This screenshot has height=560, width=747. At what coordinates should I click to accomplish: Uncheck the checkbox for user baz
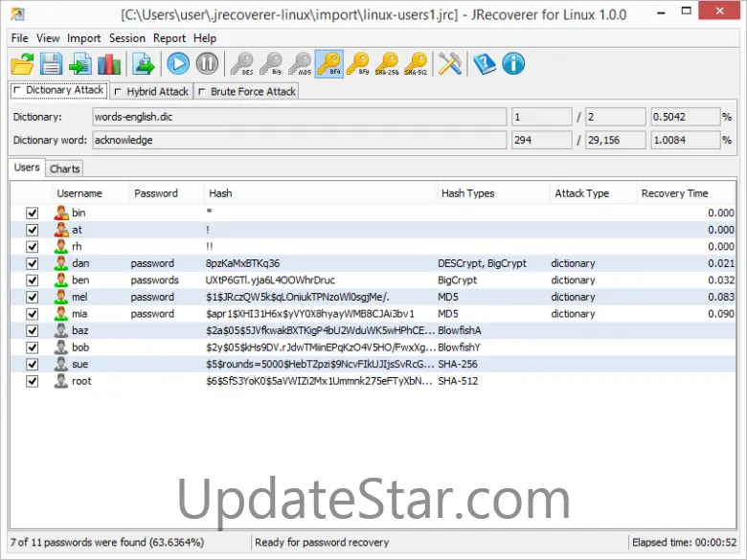(32, 330)
